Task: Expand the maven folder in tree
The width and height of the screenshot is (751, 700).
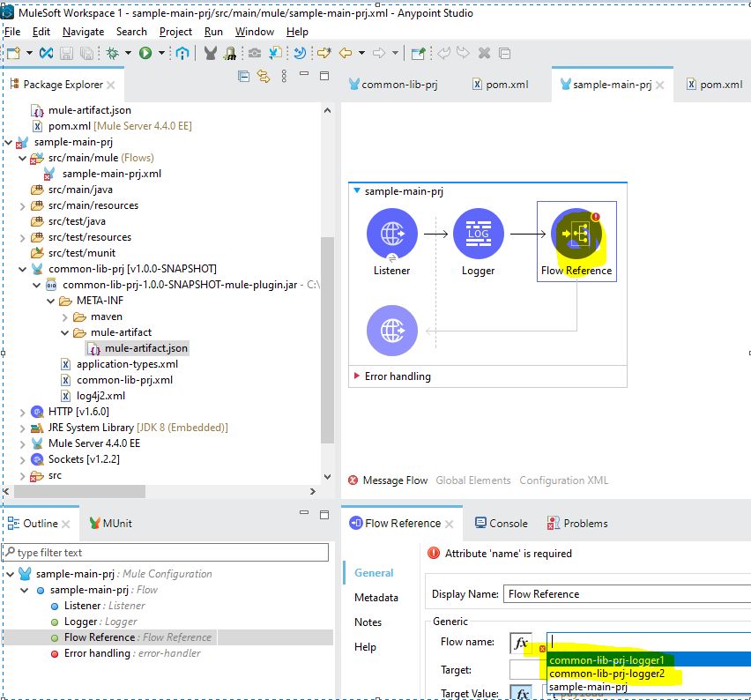Action: coord(66,316)
